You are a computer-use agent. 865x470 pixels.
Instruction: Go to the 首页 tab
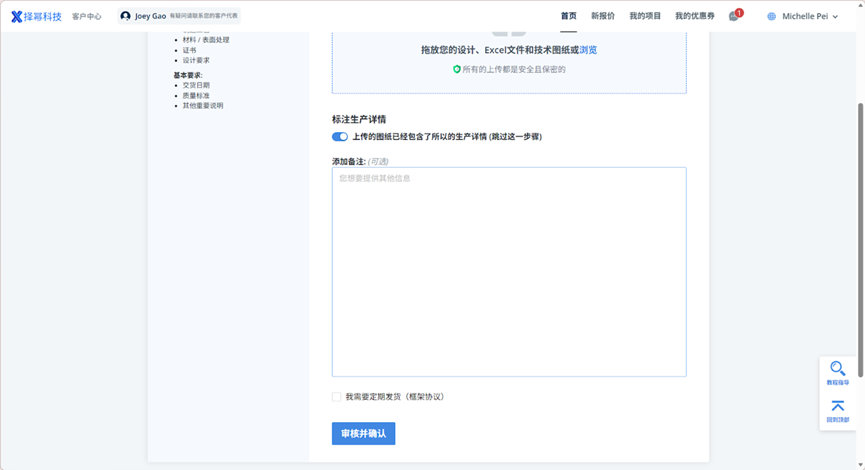click(568, 16)
